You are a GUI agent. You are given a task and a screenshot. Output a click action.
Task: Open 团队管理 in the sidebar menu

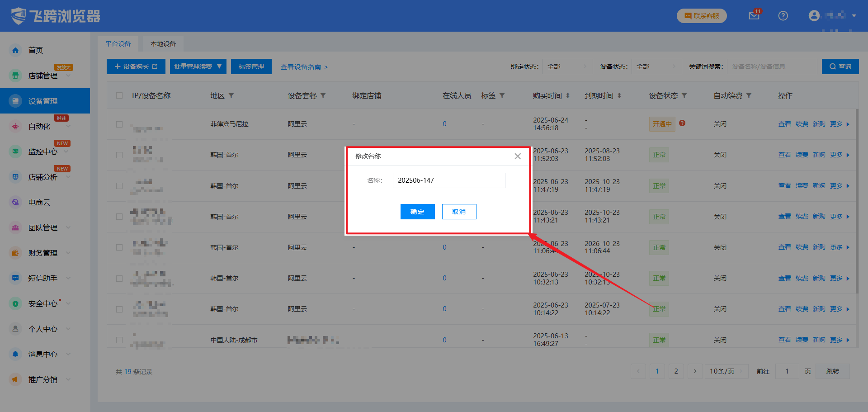click(x=43, y=227)
